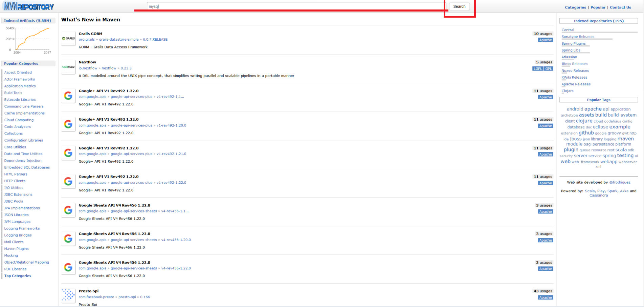The height and width of the screenshot is (307, 644).
Task: Select the testing popular tag
Action: 625,156
